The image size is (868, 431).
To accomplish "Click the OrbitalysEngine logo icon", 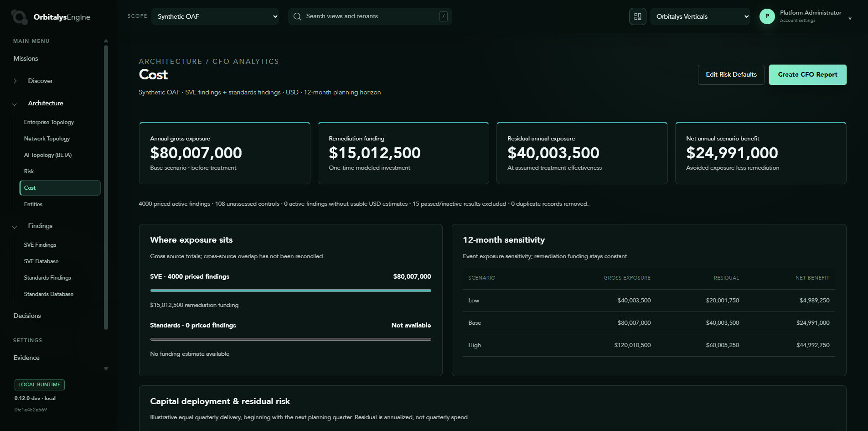I will click(19, 17).
